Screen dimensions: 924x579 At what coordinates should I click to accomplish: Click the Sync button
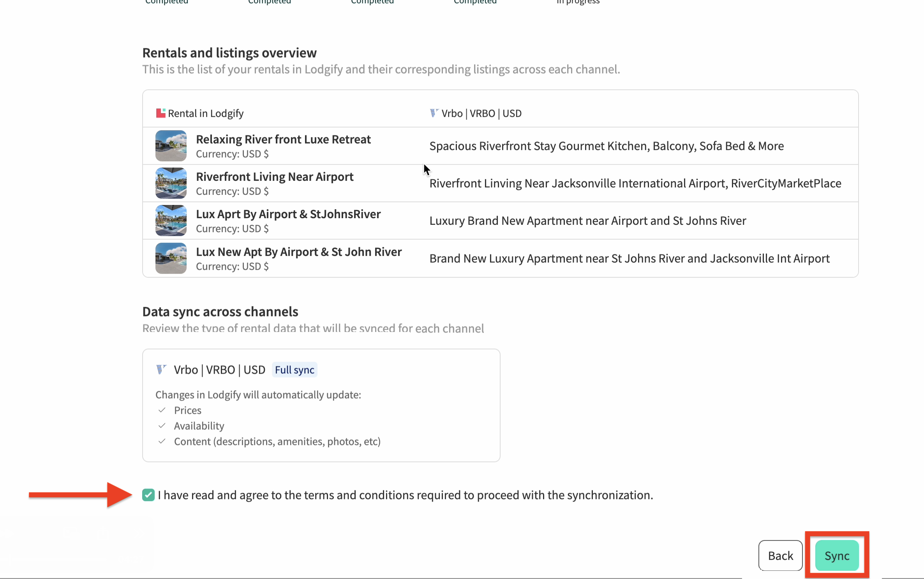pos(837,555)
